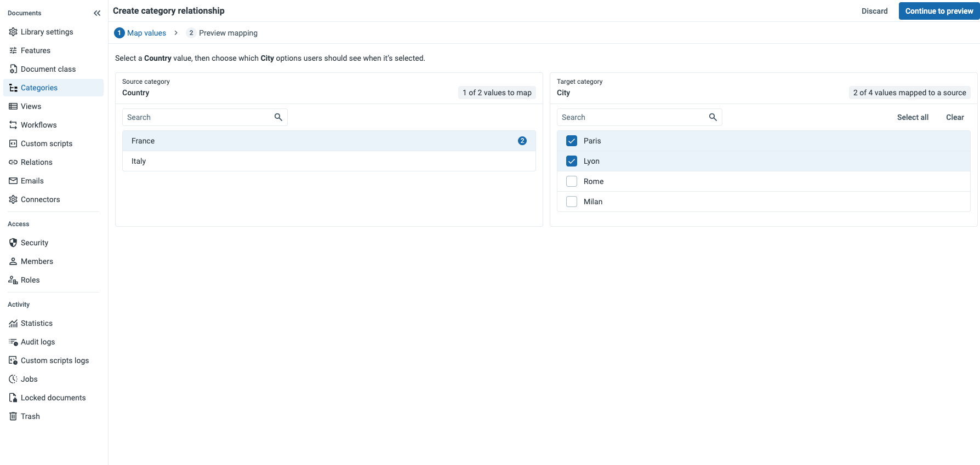The height and width of the screenshot is (465, 980).
Task: Click the Document class icon
Action: (x=13, y=69)
